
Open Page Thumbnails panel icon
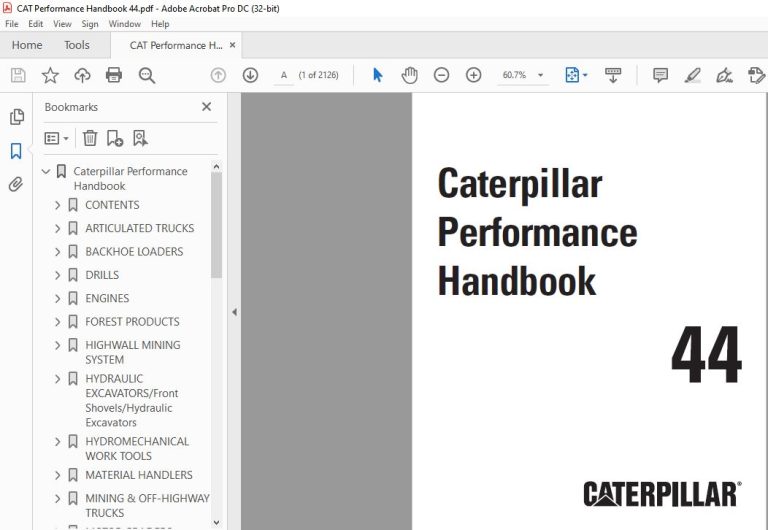(x=16, y=117)
